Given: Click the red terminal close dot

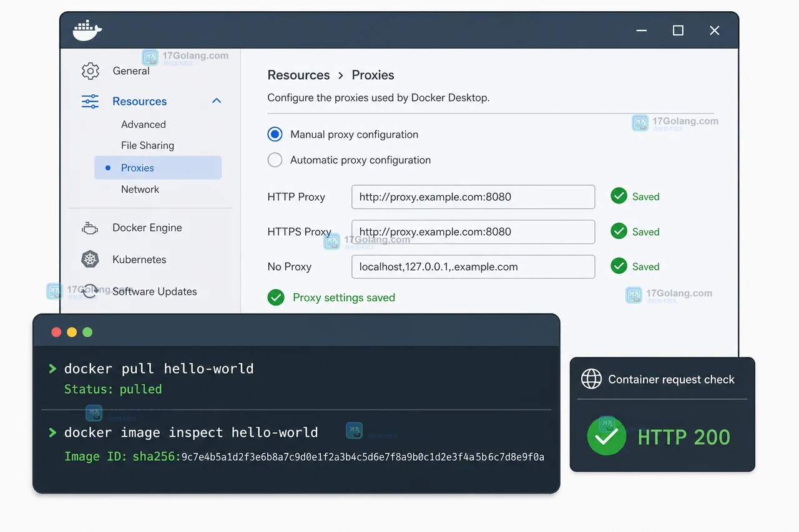Looking at the screenshot, I should coord(56,332).
